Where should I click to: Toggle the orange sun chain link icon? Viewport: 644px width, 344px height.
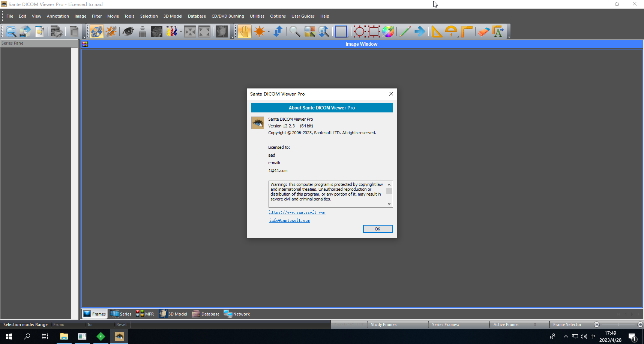coord(111,31)
